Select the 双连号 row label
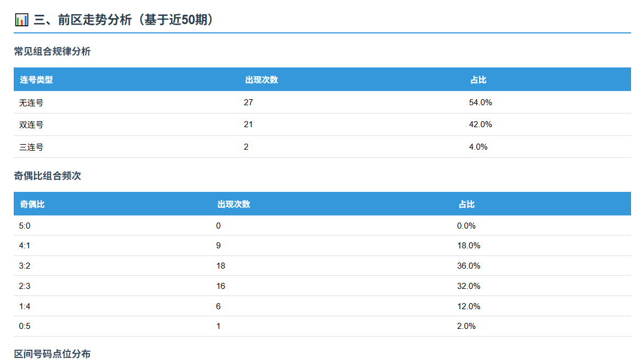Image resolution: width=636 pixels, height=364 pixels. coord(31,124)
